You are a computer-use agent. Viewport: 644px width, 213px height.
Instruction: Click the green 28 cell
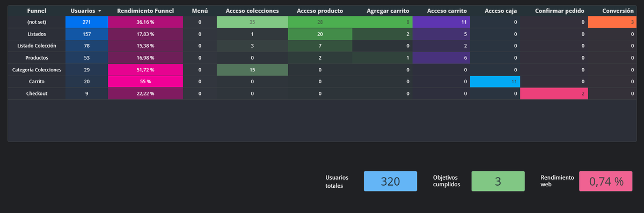320,22
